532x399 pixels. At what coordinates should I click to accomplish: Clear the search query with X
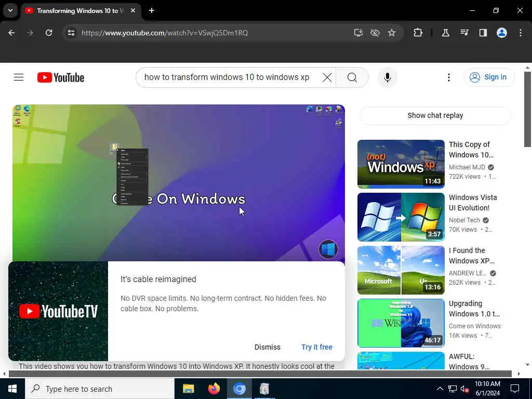point(327,77)
